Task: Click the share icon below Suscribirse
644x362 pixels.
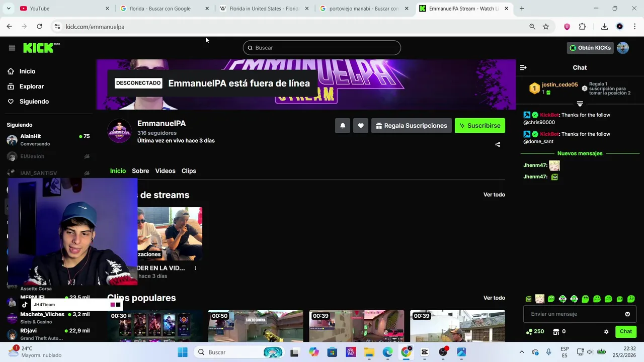Action: pos(498,144)
